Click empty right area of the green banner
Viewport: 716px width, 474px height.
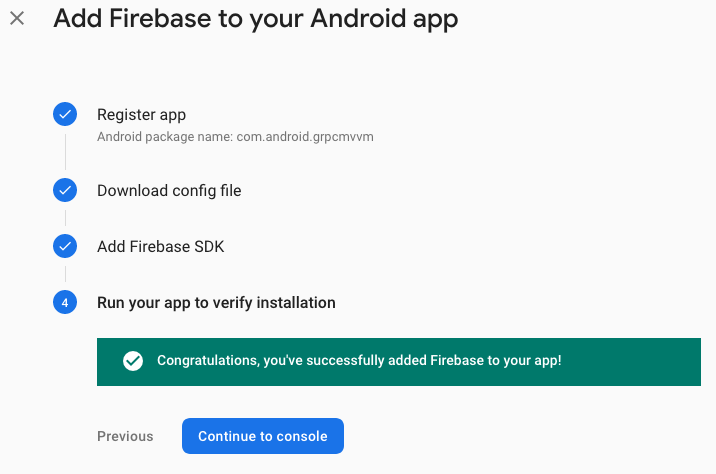pos(632,362)
